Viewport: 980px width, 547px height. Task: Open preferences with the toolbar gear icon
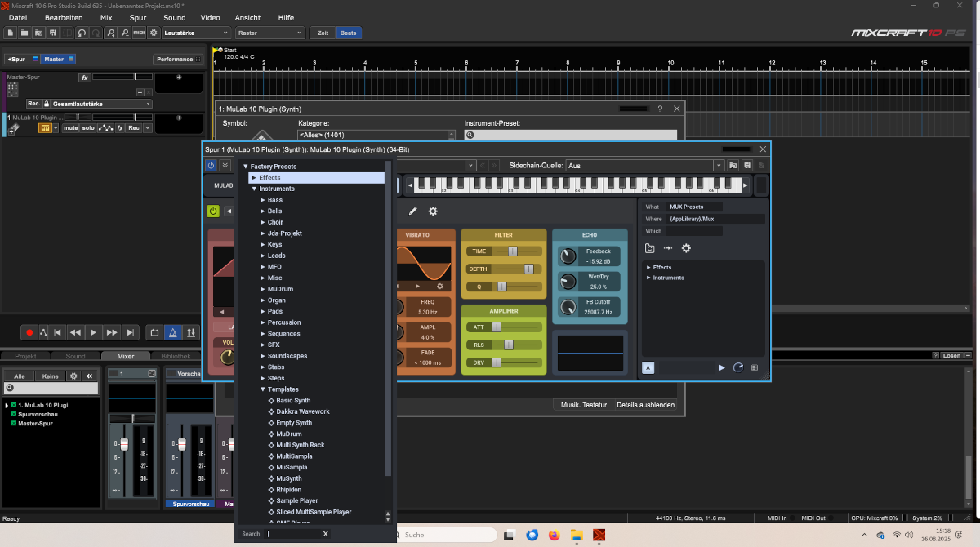coord(154,33)
